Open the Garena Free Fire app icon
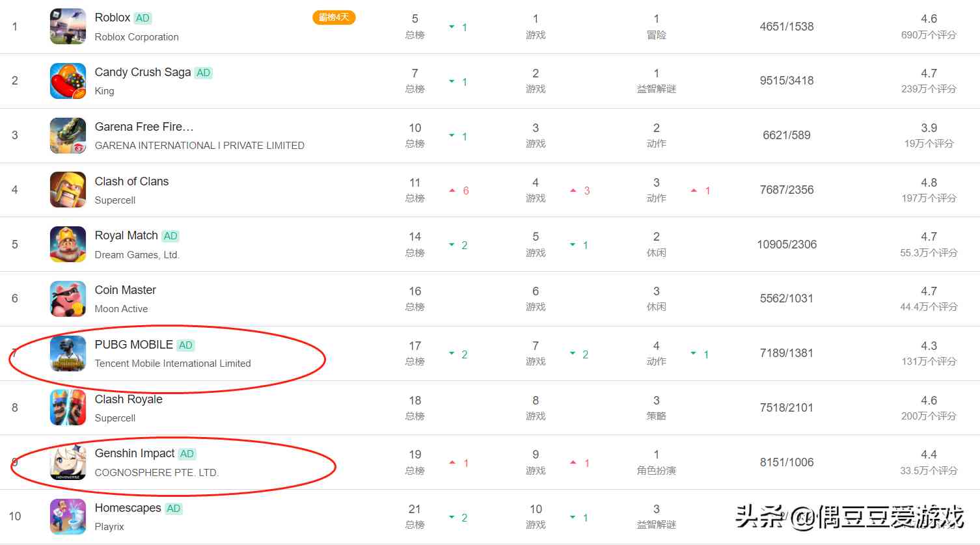Viewport: 980px width, 545px height. (x=68, y=135)
